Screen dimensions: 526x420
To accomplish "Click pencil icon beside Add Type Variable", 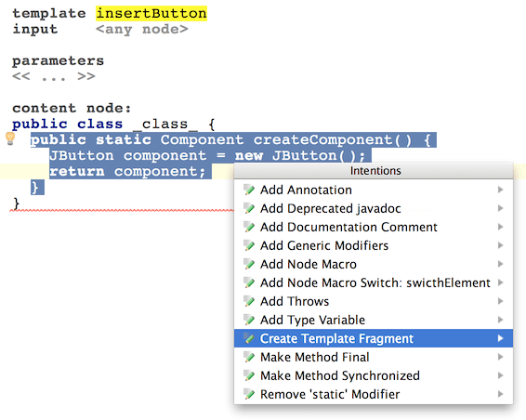I will click(249, 320).
